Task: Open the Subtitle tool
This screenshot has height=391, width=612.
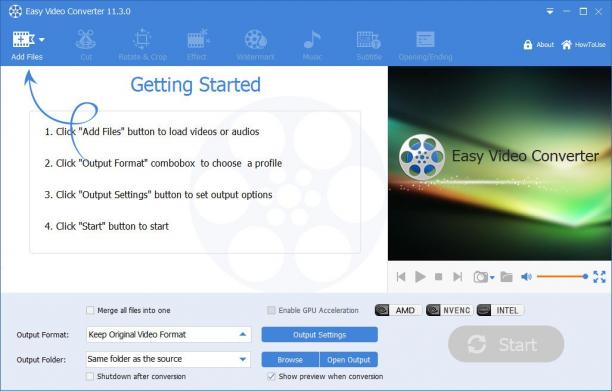Action: tap(368, 45)
